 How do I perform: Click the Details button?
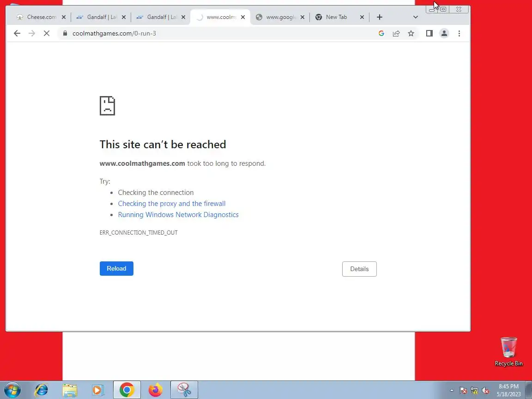coord(359,269)
